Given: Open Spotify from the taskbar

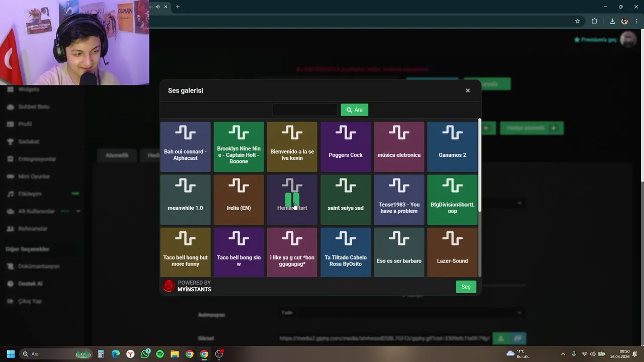Looking at the screenshot, I should click(160, 354).
